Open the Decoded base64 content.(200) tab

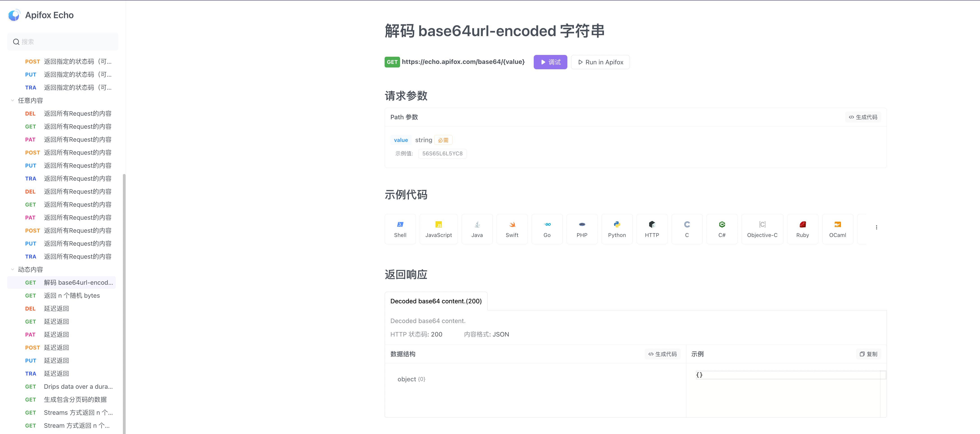pyautogui.click(x=436, y=301)
